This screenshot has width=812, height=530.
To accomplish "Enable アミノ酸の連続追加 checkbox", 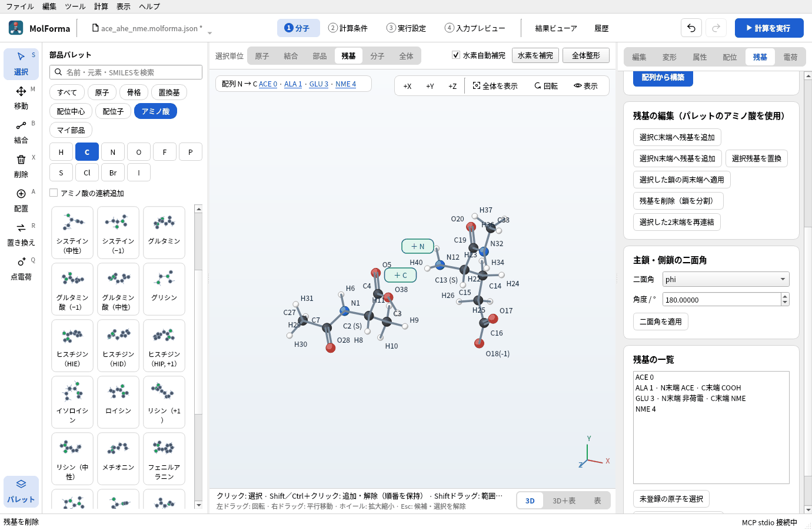I will click(x=54, y=193).
